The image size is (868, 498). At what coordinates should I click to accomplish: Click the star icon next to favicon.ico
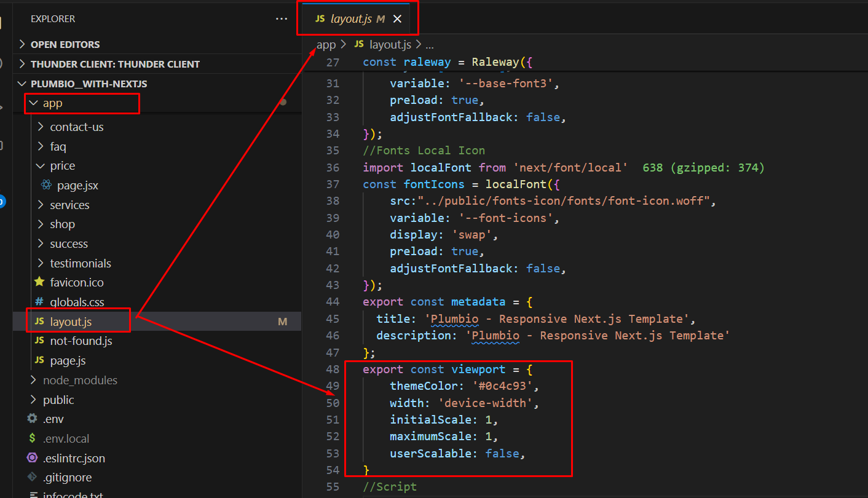(39, 282)
